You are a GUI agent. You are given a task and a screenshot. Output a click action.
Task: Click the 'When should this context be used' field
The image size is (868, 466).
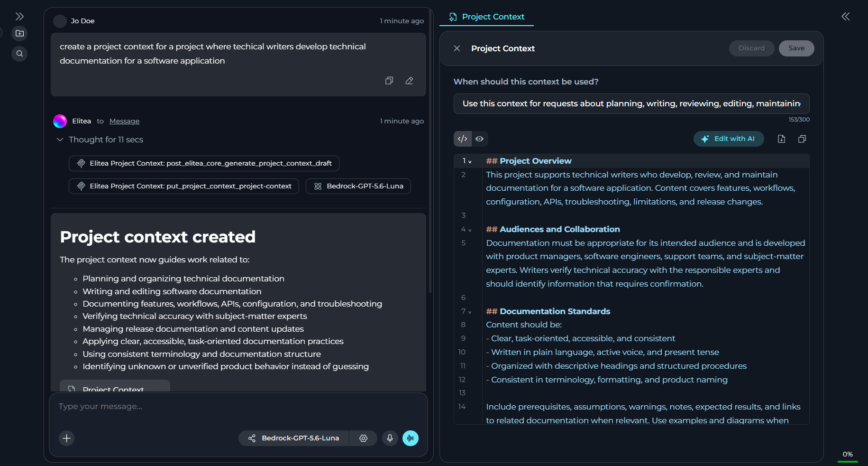click(x=631, y=103)
